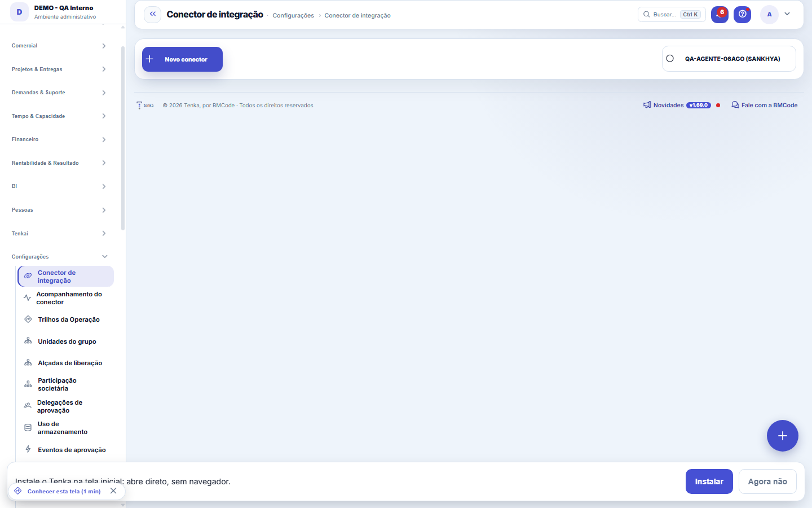Screen dimensions: 812x508
Task: Expand the BI menu section
Action: 59,186
